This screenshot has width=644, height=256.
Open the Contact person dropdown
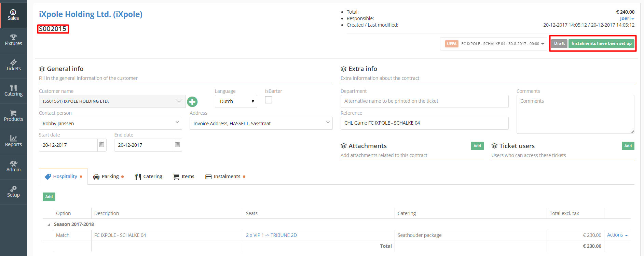click(110, 123)
